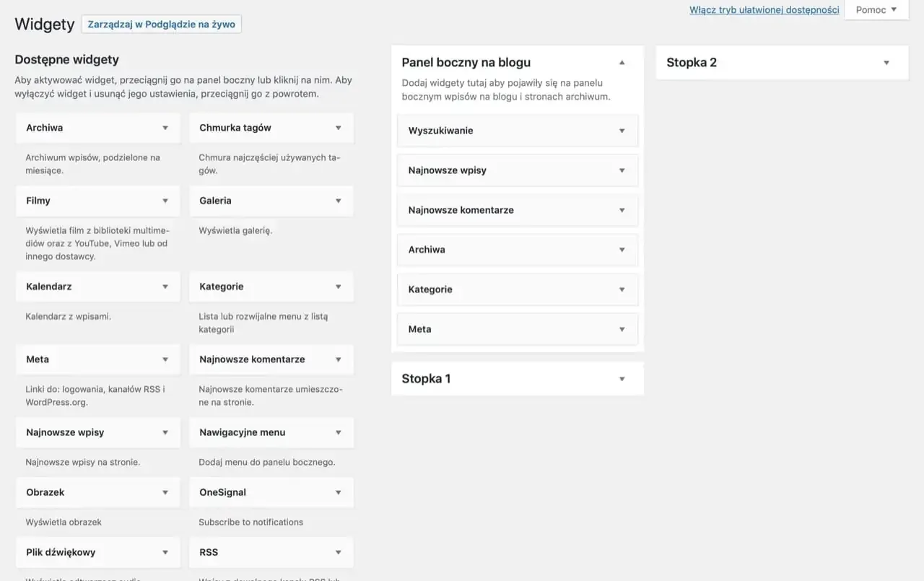Expand the Chmurka tagów widget arrow
The image size is (924, 581).
339,128
